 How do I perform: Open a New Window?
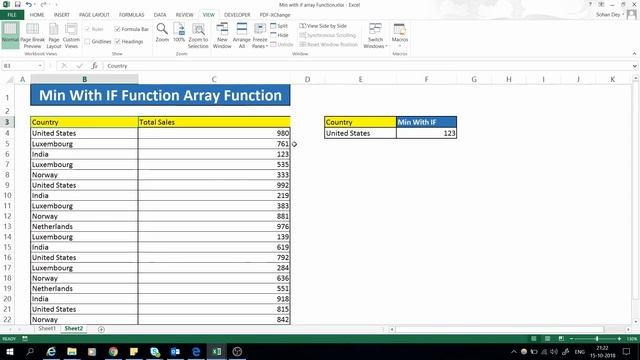coord(222,35)
